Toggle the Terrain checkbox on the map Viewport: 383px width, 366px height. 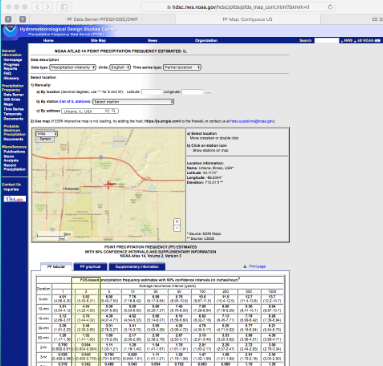[38, 139]
